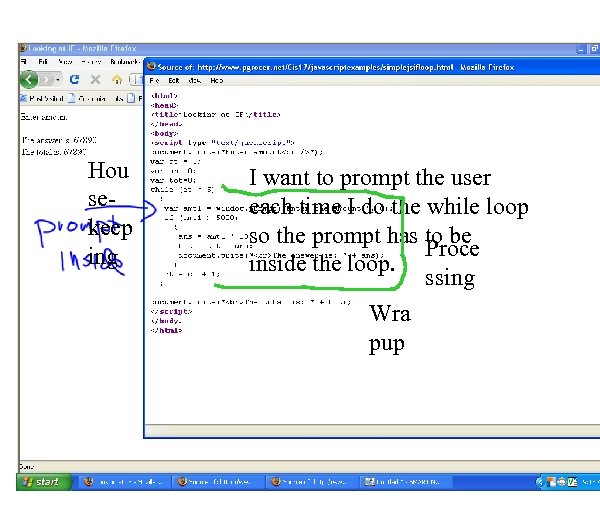Open the Windows Start button
The image size is (600, 512).
(44, 482)
